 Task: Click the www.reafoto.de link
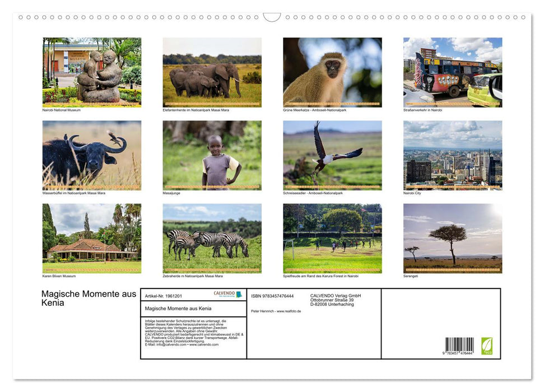point(290,311)
